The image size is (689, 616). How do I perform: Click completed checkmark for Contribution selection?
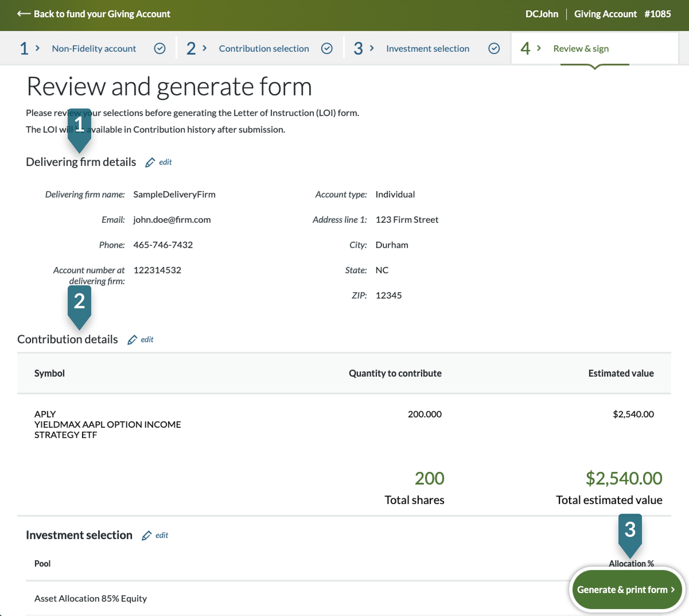[327, 49]
